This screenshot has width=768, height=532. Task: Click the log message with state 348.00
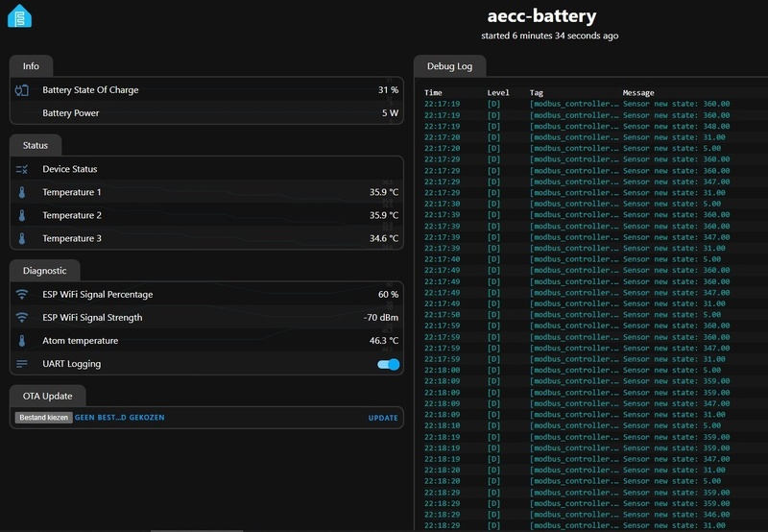click(x=676, y=127)
